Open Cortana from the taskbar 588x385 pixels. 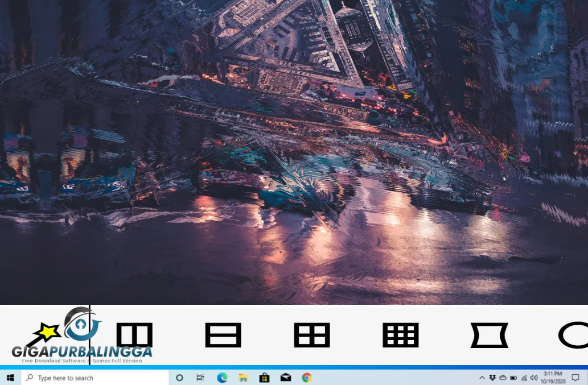(179, 377)
